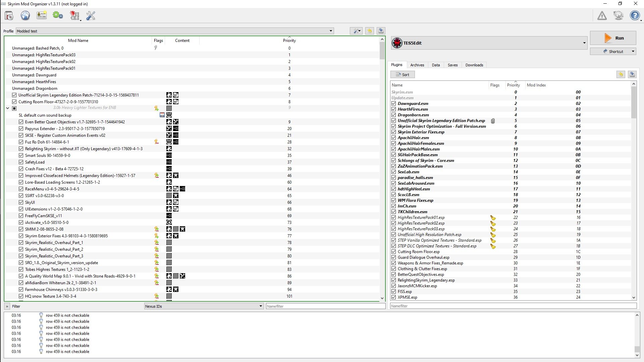Screen dimensions: 644x362
Task: Sort plugins by Name column header
Action: [439, 85]
